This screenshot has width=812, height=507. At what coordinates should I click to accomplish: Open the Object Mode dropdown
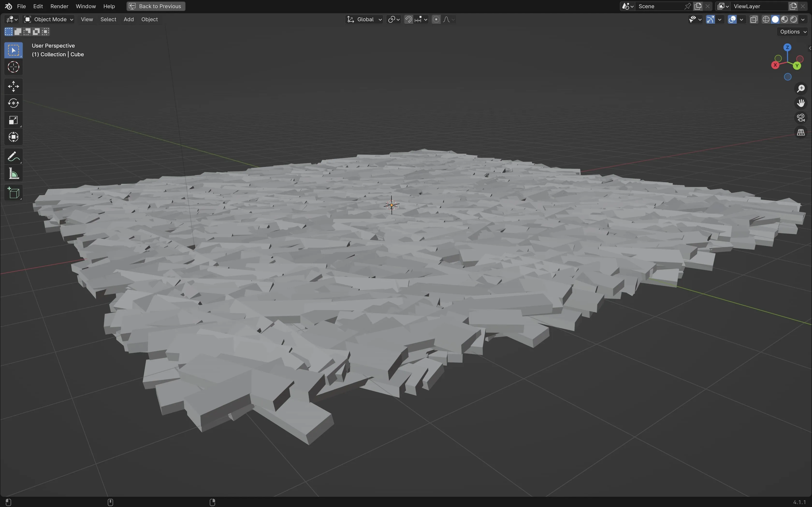point(49,20)
